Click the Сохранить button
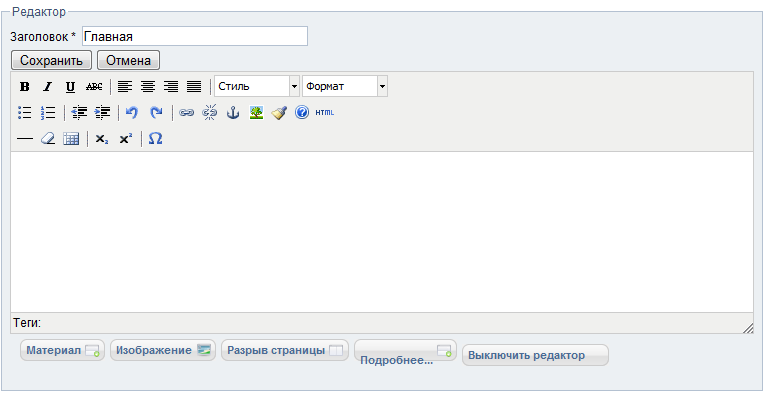The image size is (771, 400). click(x=51, y=61)
